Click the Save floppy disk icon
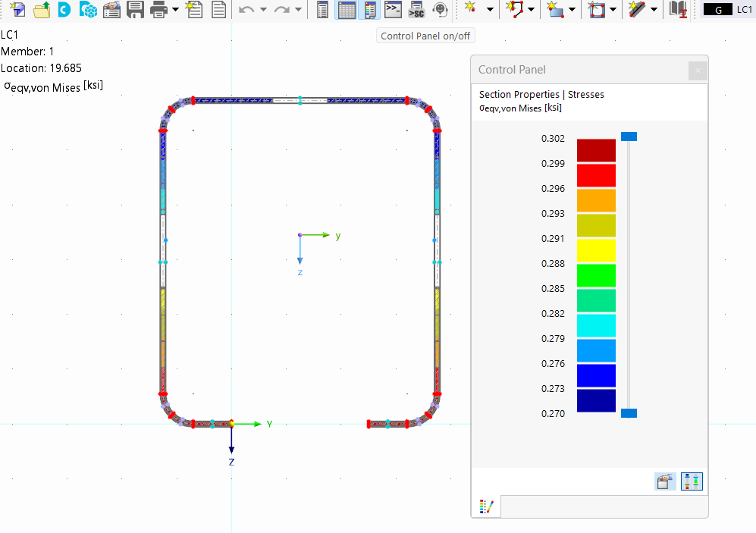This screenshot has height=533, width=756. click(135, 10)
